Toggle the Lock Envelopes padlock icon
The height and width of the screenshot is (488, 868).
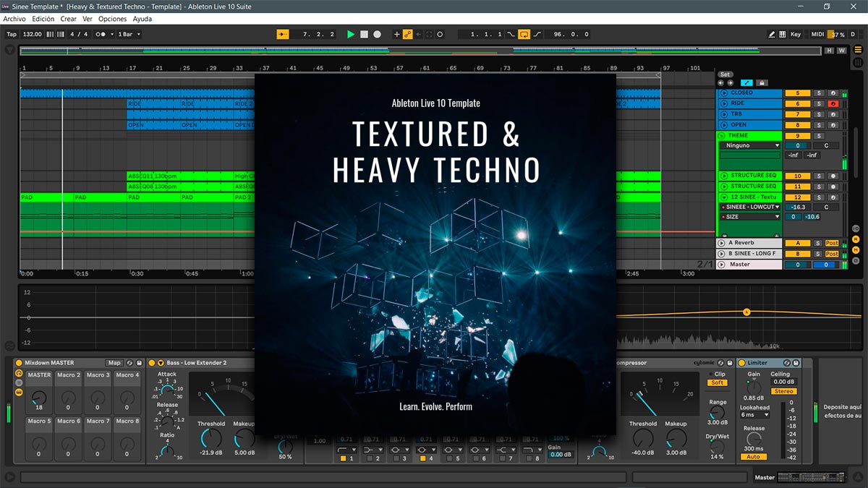(x=761, y=82)
